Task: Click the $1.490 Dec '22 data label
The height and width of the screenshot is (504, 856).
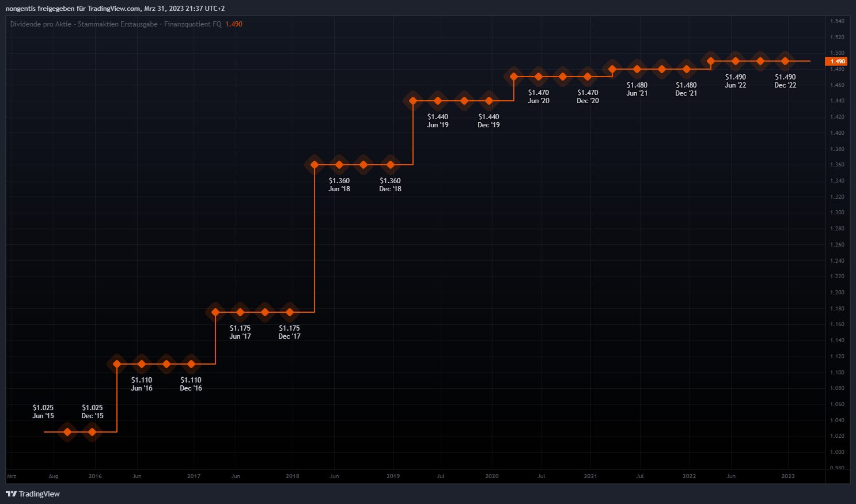Action: (x=785, y=81)
